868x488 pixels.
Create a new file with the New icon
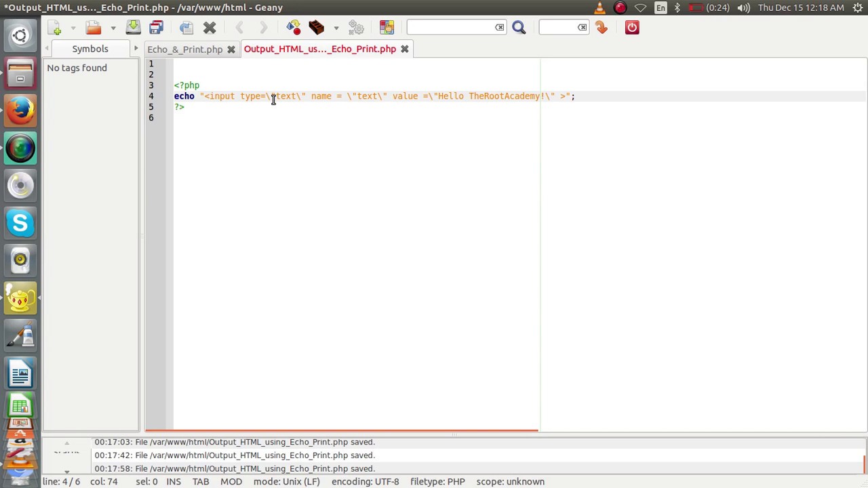click(x=55, y=27)
